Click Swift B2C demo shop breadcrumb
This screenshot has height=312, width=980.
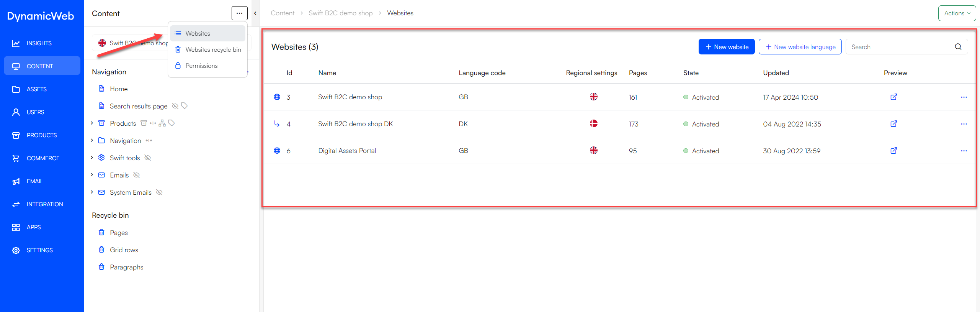tap(341, 13)
